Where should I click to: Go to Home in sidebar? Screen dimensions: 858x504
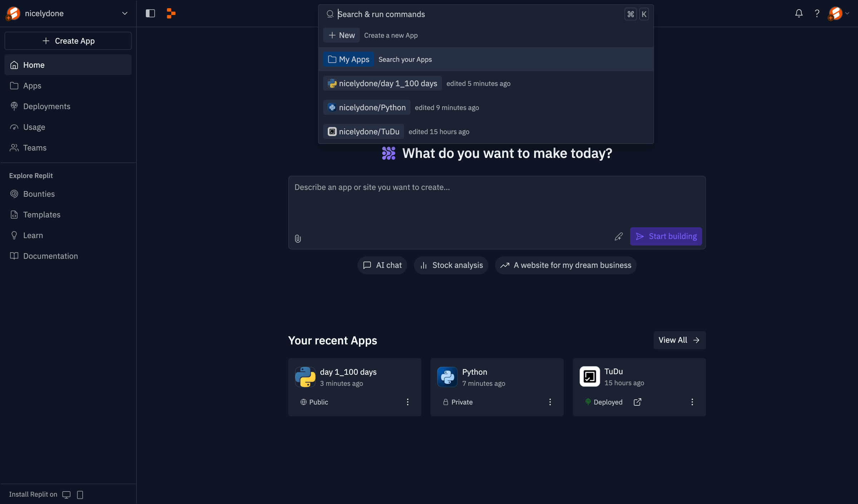point(68,65)
